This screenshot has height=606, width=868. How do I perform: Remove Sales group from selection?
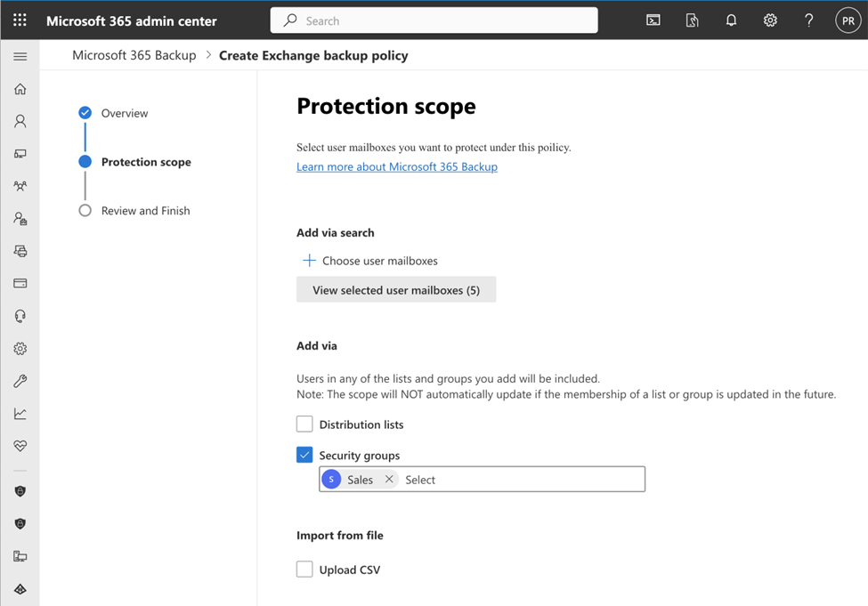pos(389,480)
